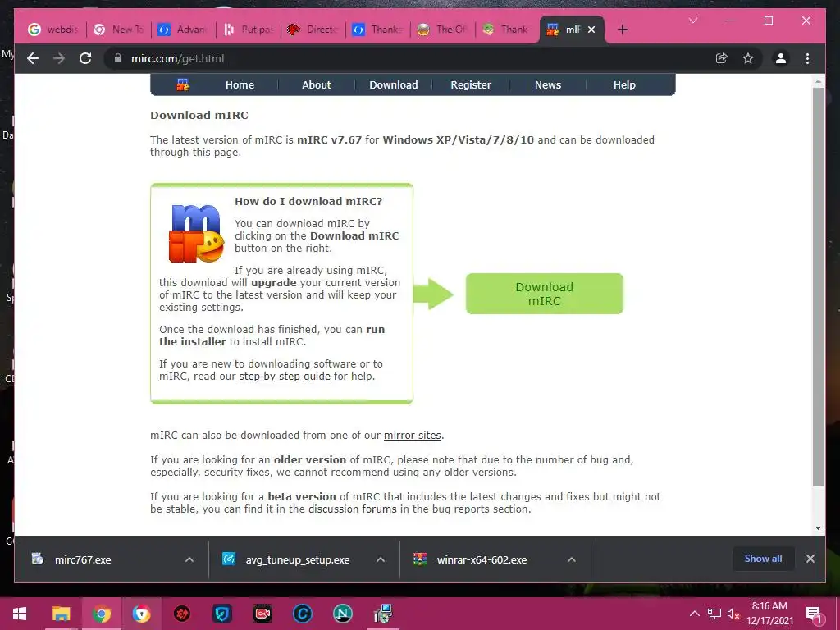This screenshot has width=840, height=630.
Task: Expand options for mirc767.exe download
Action: click(189, 559)
